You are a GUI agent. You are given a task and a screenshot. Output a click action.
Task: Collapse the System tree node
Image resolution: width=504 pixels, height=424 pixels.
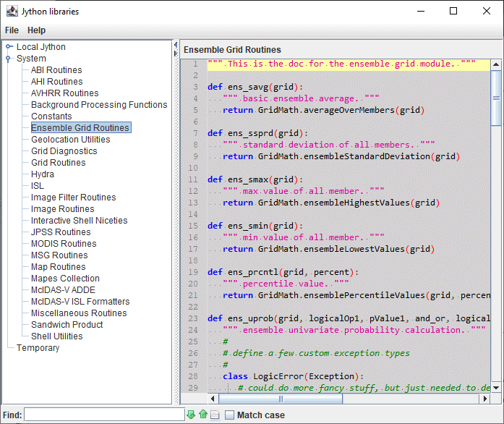(9, 59)
